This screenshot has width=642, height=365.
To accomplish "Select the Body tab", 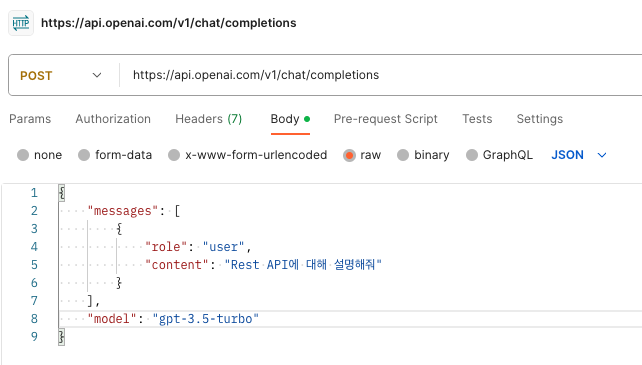I will pos(290,119).
